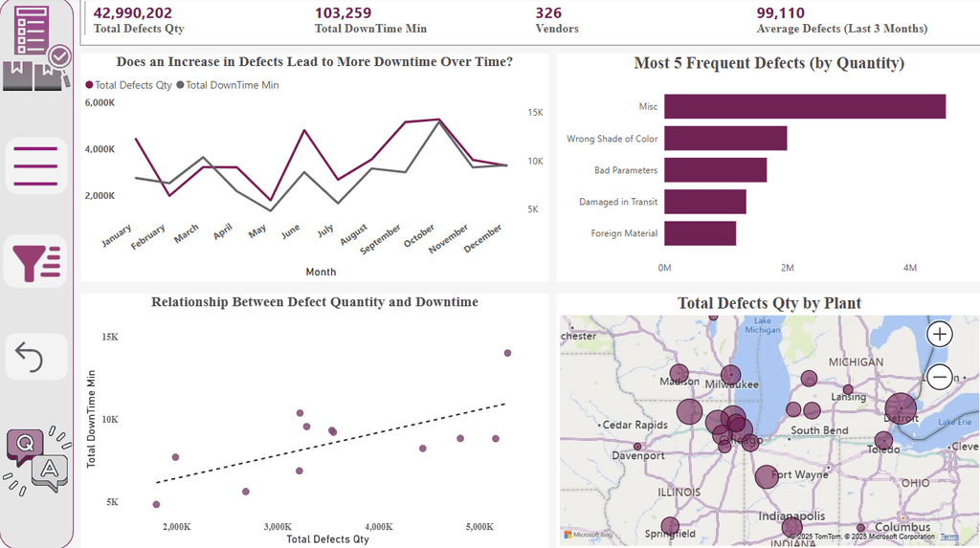Open the map Terms link

click(949, 537)
